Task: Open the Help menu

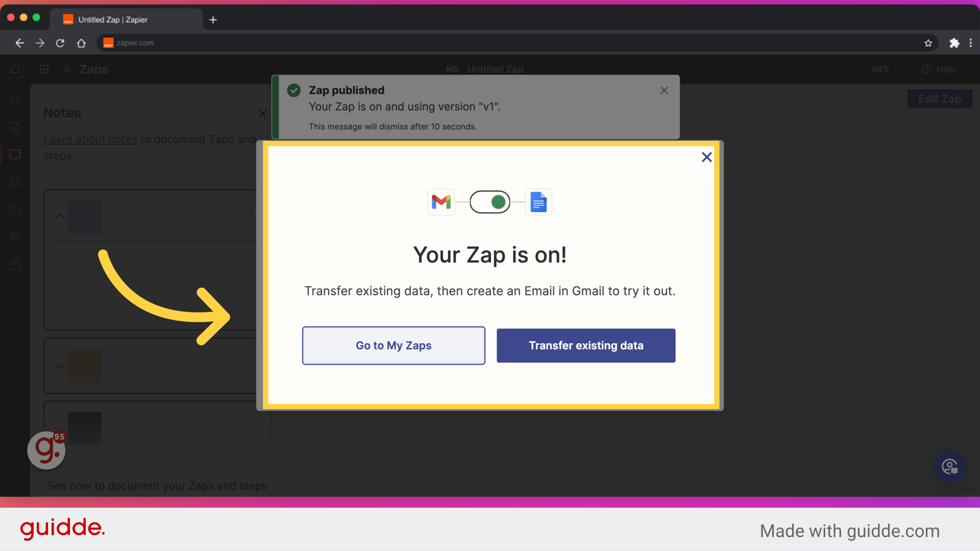Action: (944, 69)
